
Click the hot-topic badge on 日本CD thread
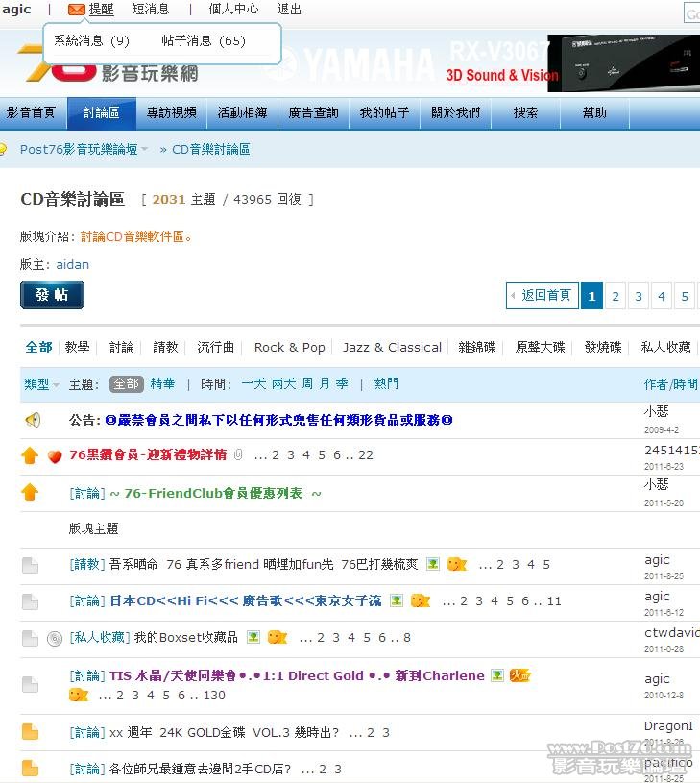[421, 600]
